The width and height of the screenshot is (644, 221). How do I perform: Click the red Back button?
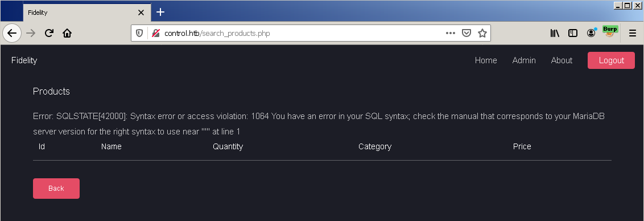point(56,189)
